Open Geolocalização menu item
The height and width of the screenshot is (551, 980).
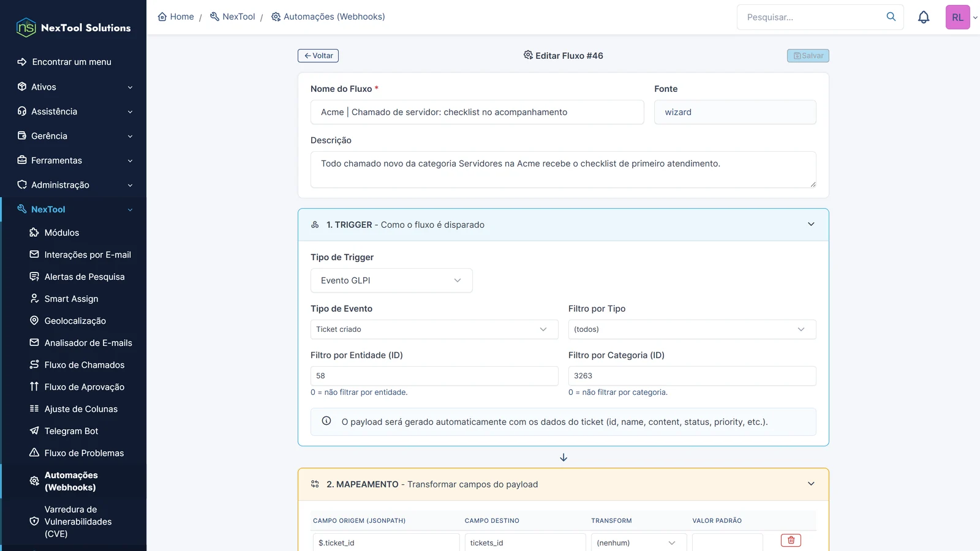[73, 321]
